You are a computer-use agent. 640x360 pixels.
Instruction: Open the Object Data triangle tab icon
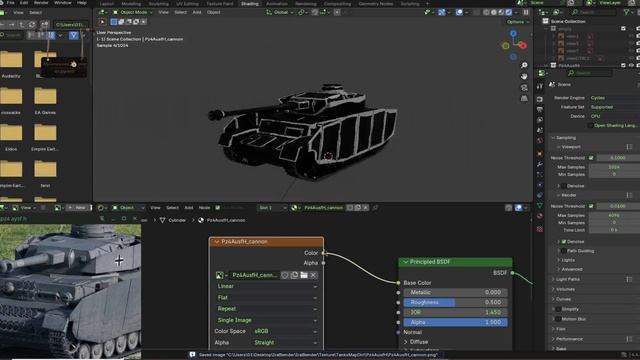540,205
